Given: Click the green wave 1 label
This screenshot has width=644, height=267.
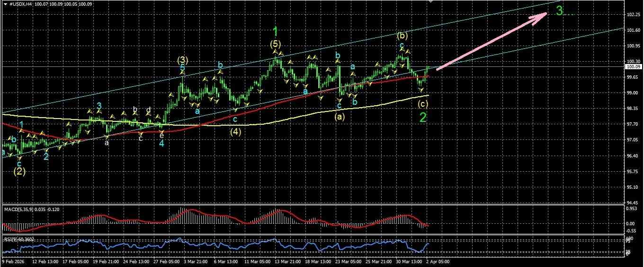Looking at the screenshot, I should (x=275, y=32).
